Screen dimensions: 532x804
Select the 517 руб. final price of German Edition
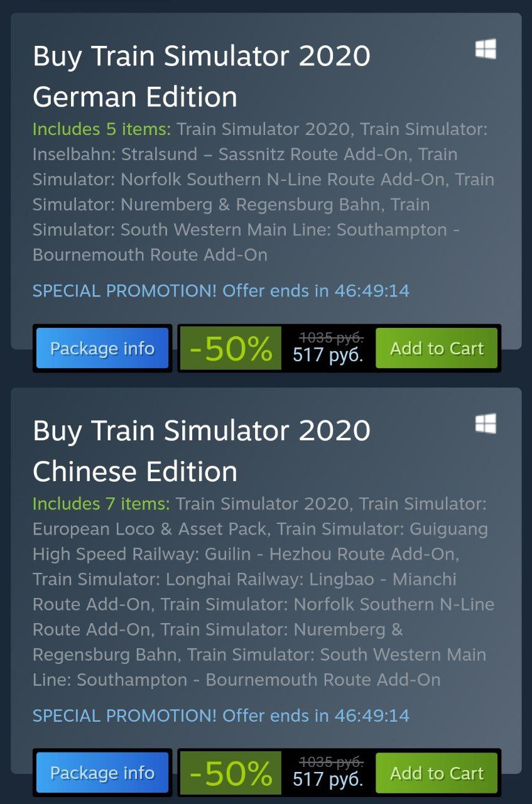point(328,356)
